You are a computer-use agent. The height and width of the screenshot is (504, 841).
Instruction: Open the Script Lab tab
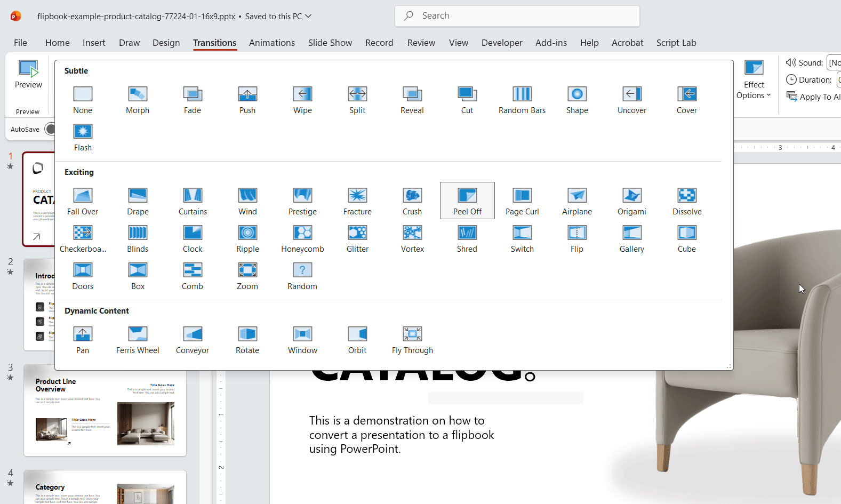tap(676, 43)
